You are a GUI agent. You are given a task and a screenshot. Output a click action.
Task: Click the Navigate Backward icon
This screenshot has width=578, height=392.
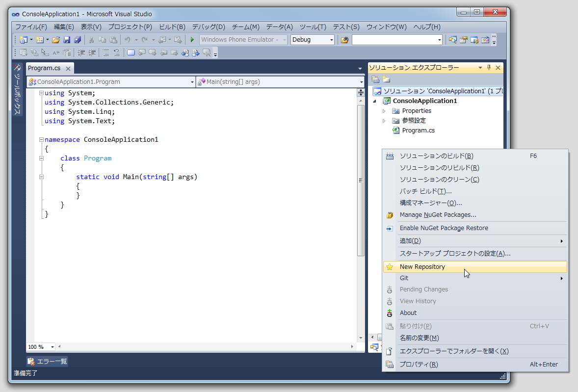[x=162, y=40]
